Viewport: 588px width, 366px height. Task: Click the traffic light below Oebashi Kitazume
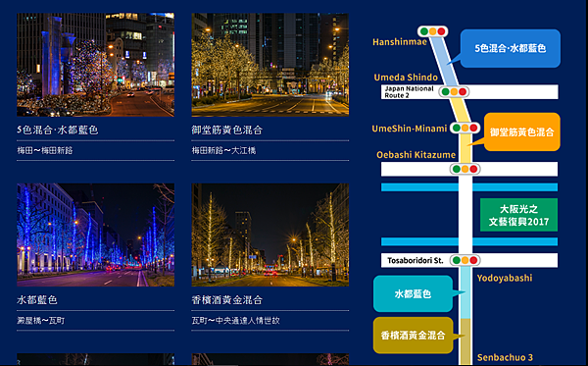pyautogui.click(x=465, y=169)
